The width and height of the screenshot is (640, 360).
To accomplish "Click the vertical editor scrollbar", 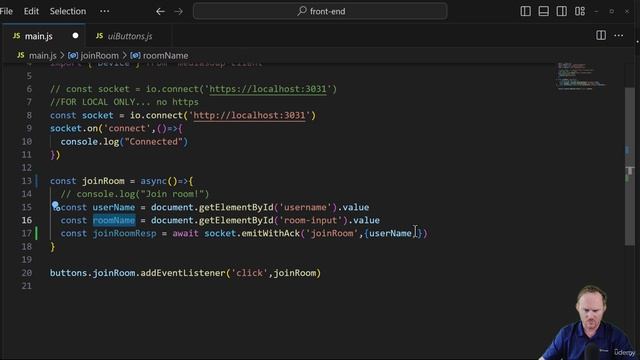I will tap(629, 166).
